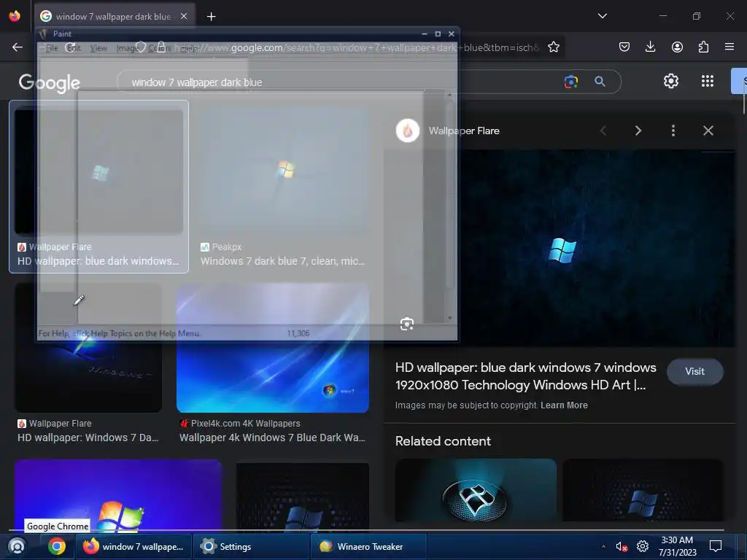The image size is (747, 560).
Task: Open Pixel4k 4K Windows 7 Blue wallpaper
Action: (273, 348)
